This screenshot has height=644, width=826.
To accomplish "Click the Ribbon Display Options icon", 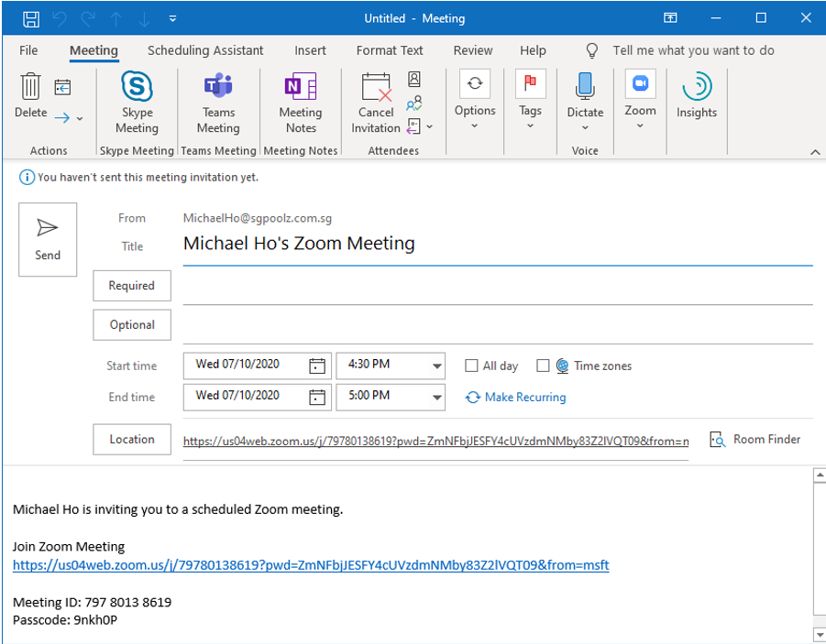I will pyautogui.click(x=670, y=18).
